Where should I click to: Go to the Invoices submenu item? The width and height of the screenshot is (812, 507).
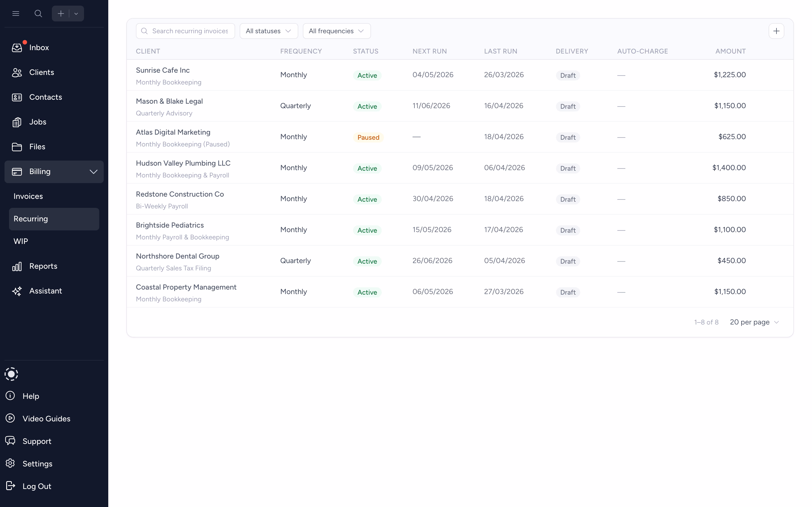pos(28,196)
